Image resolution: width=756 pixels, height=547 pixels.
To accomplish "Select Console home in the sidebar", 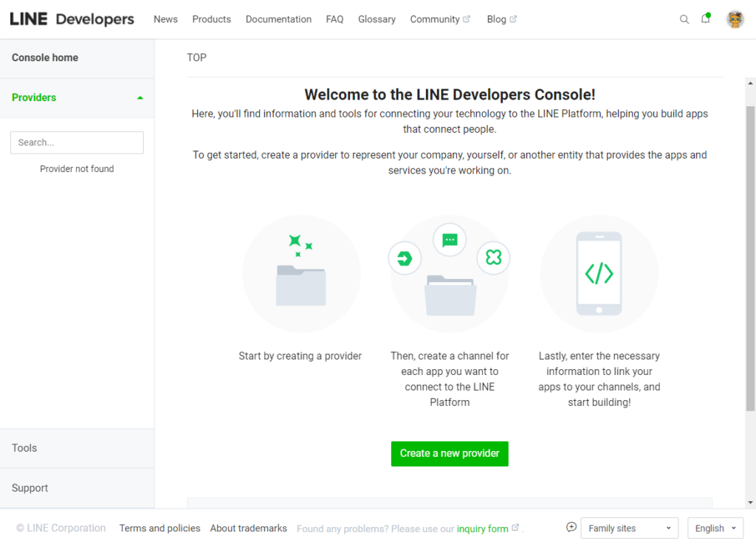I will (x=45, y=58).
